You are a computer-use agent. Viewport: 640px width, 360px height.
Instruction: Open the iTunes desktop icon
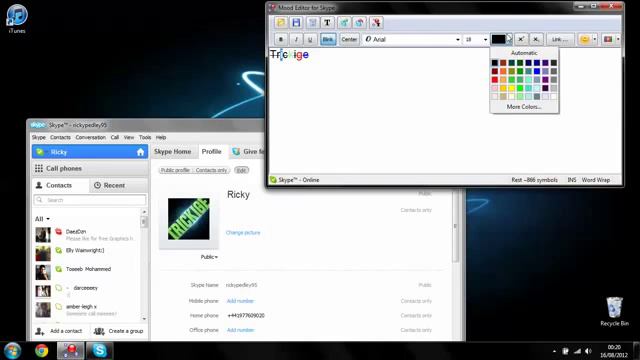pos(17,19)
